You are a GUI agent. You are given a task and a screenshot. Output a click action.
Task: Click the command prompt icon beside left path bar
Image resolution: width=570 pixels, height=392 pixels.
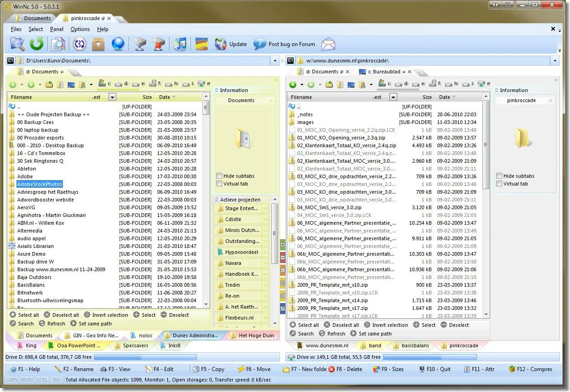10,60
